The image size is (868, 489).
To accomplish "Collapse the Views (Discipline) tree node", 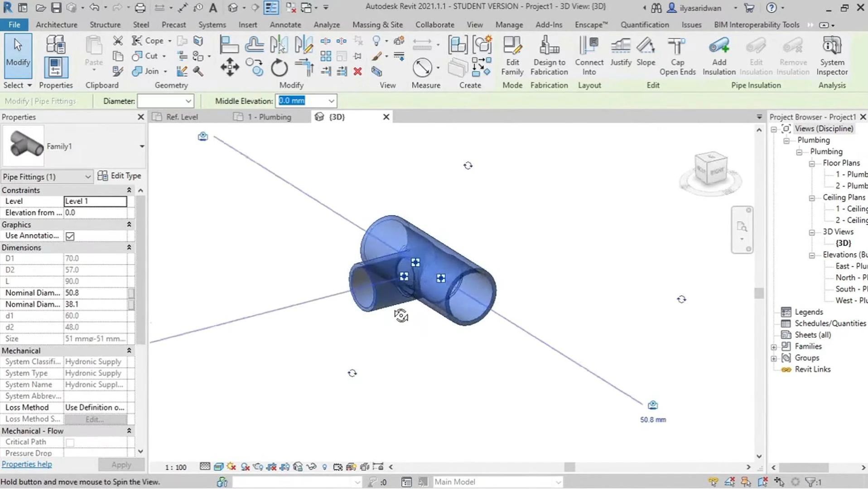I will 774,129.
